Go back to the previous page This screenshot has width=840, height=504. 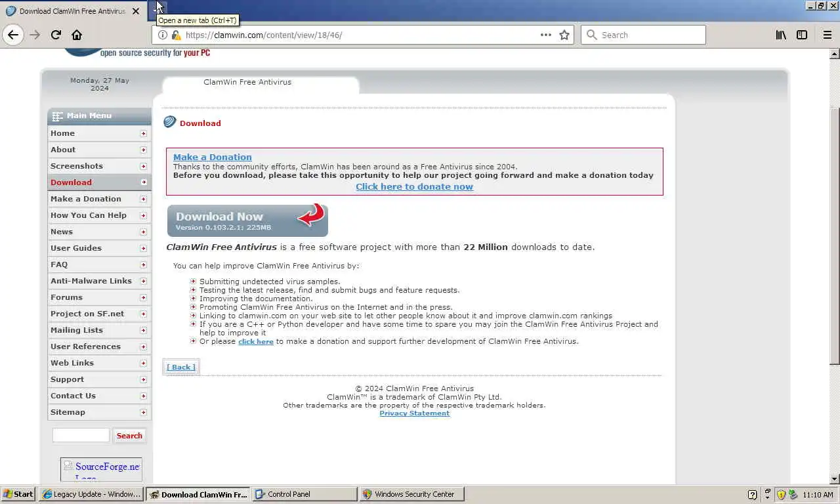point(13,35)
